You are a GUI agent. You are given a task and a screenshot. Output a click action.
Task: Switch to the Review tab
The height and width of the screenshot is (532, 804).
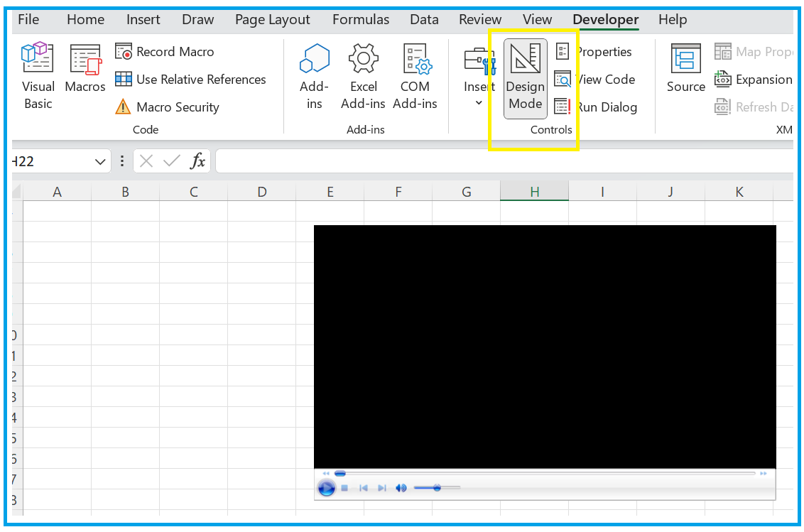[480, 19]
